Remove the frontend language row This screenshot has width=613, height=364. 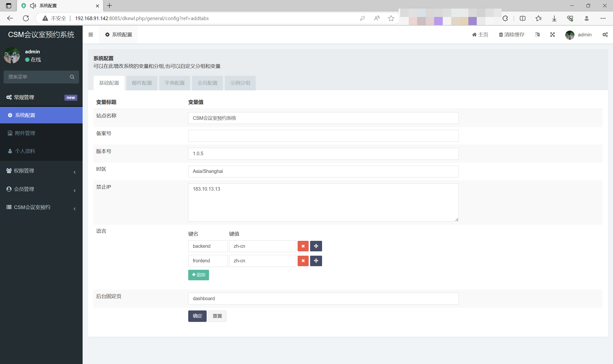click(x=303, y=261)
